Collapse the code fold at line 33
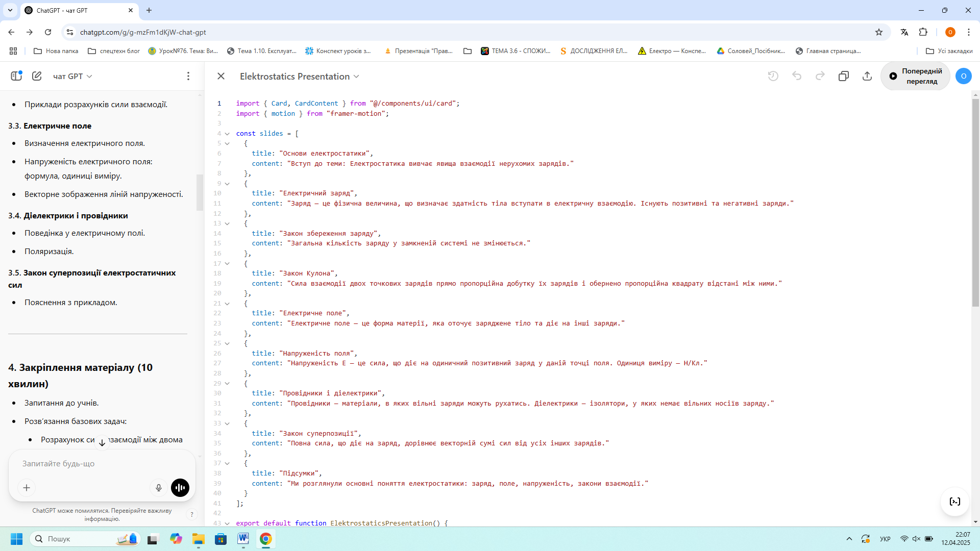 [x=227, y=423]
